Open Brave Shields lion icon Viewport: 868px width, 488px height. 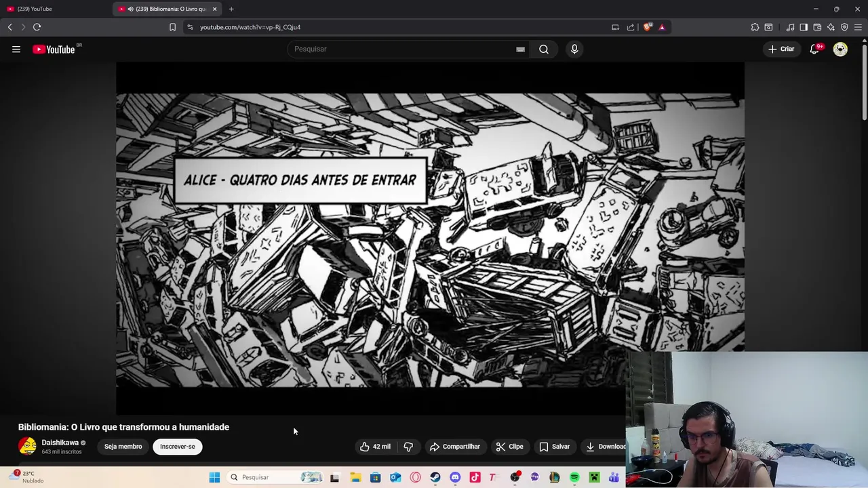pos(647,27)
